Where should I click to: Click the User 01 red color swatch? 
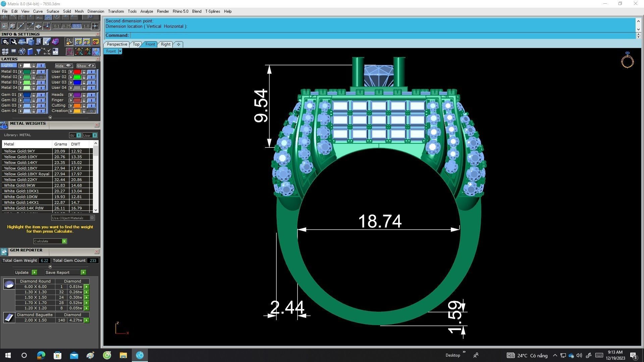(x=77, y=72)
